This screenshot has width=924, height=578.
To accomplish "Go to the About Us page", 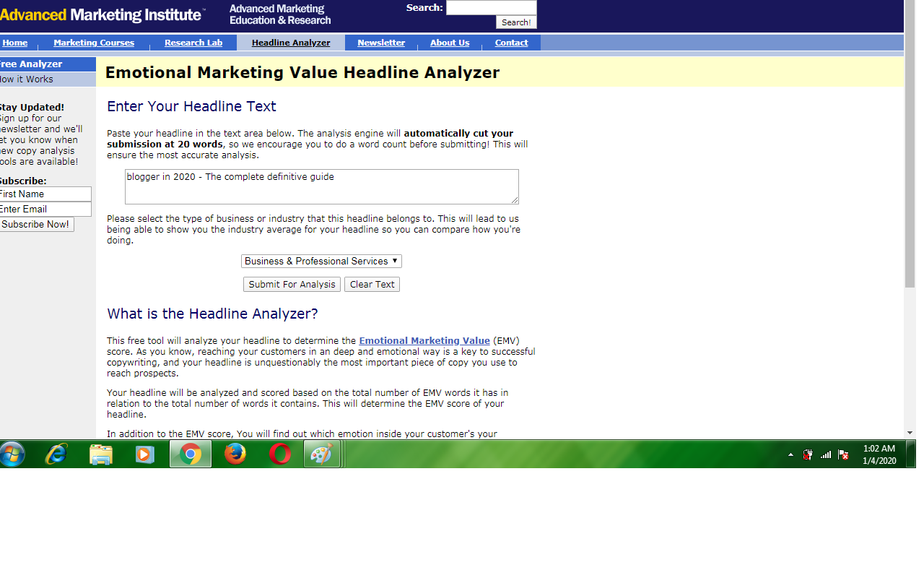I will point(450,43).
